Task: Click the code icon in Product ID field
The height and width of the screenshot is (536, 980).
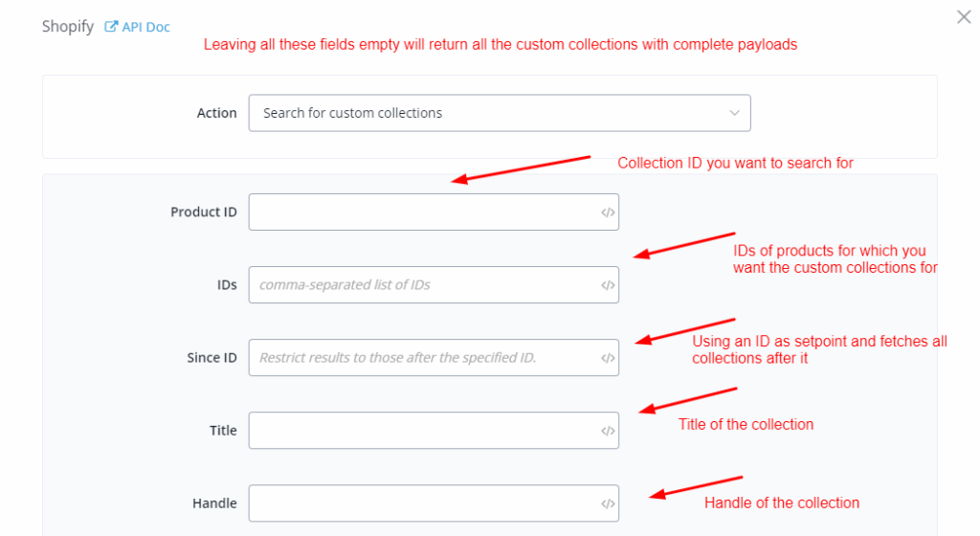Action: pos(608,212)
